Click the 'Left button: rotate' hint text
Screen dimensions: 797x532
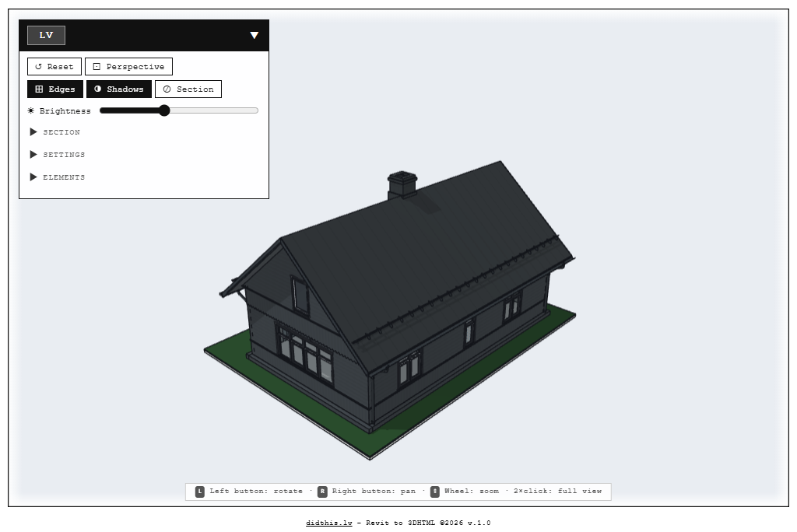click(x=256, y=492)
